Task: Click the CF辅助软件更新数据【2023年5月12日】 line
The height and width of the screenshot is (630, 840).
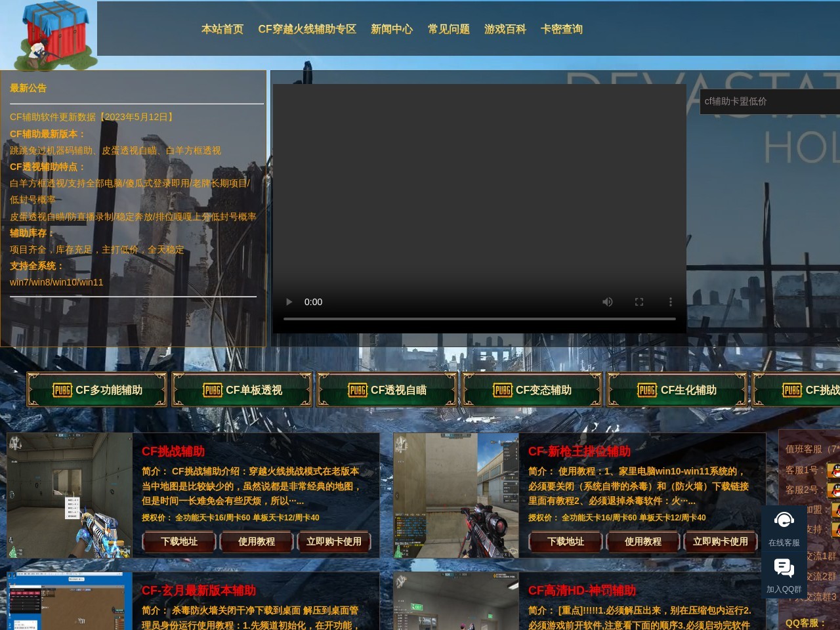Action: click(93, 117)
